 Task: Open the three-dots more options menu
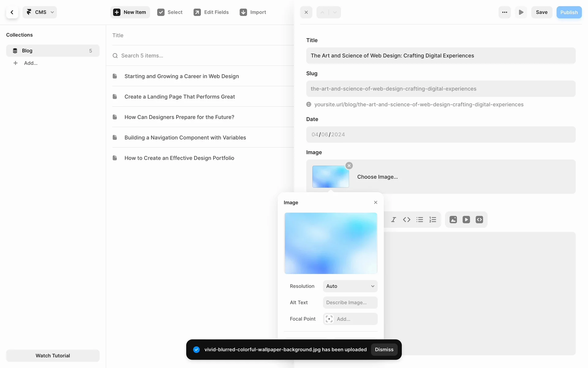[505, 12]
